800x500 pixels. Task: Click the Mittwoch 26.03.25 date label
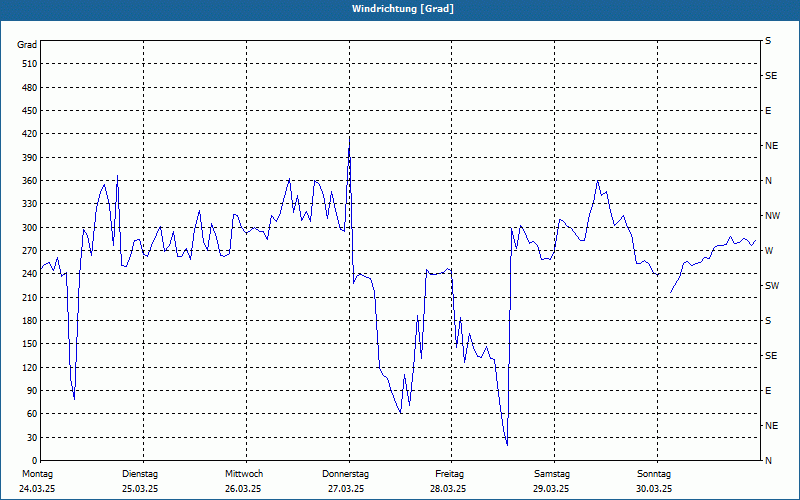click(x=243, y=481)
